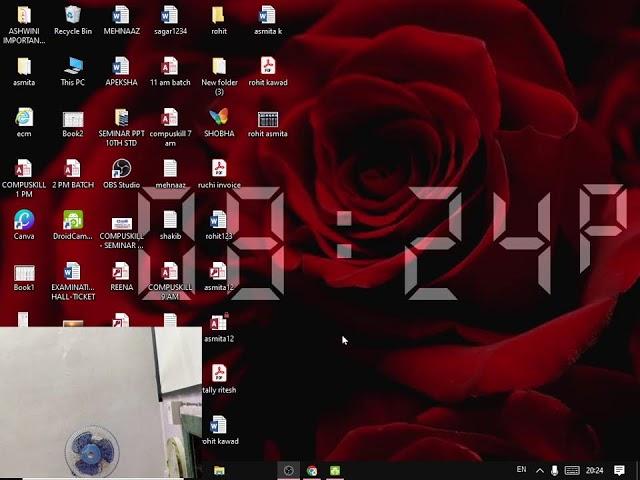Switch to OBS Studio in the taskbar
Viewport: 640px width, 480px height.
[x=289, y=471]
